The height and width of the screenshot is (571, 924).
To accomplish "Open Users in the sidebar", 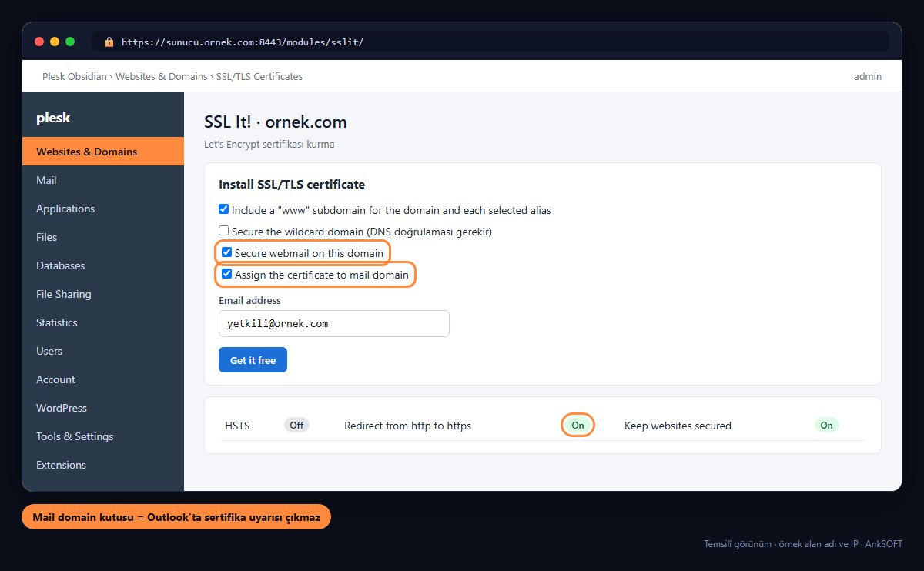I will [103, 351].
